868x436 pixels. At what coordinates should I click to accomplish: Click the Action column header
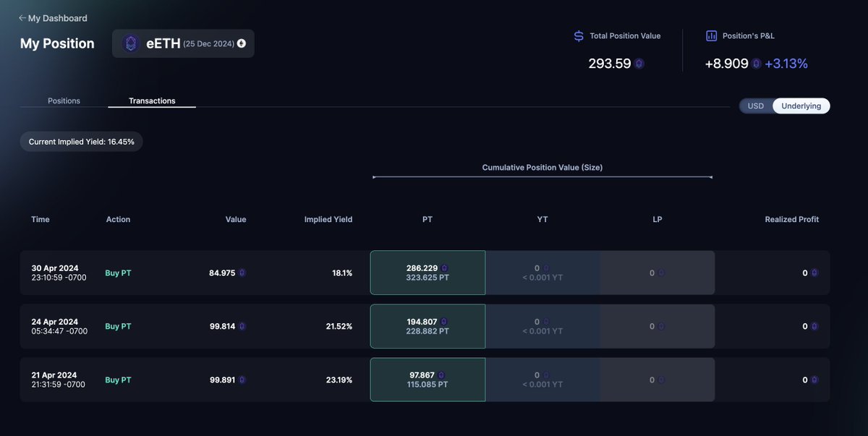coord(118,219)
